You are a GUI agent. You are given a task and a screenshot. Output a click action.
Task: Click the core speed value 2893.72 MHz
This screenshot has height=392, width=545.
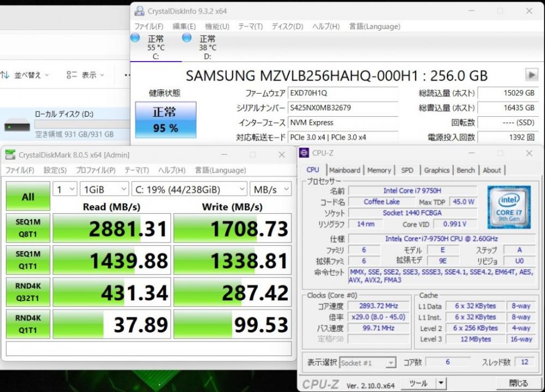click(x=379, y=306)
